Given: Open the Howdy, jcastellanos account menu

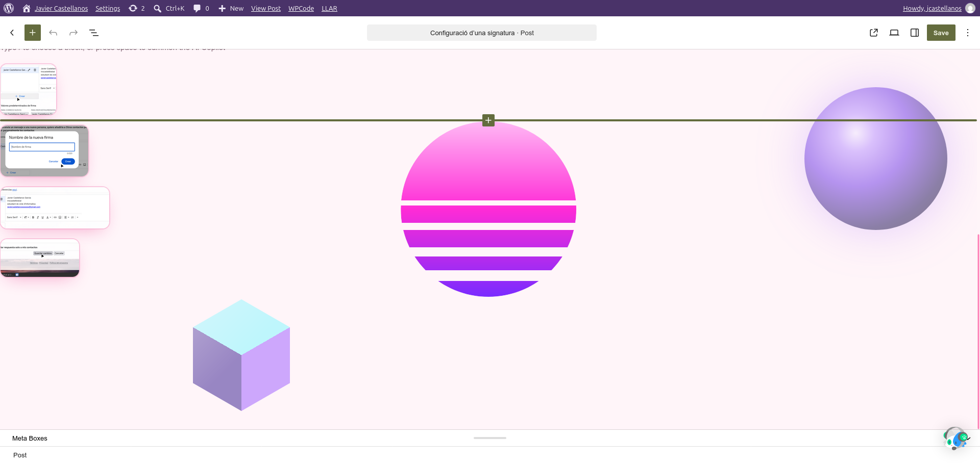Looking at the screenshot, I should (x=932, y=8).
